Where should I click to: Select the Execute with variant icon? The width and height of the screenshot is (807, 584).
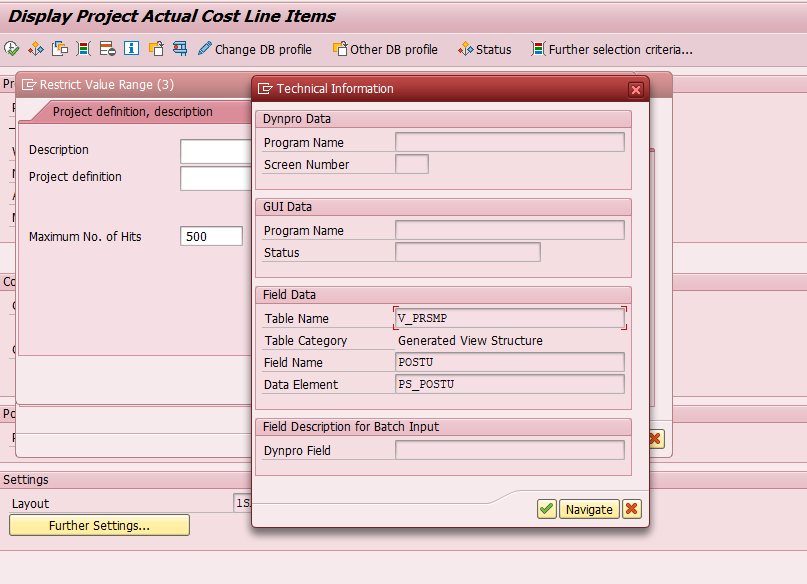point(35,48)
